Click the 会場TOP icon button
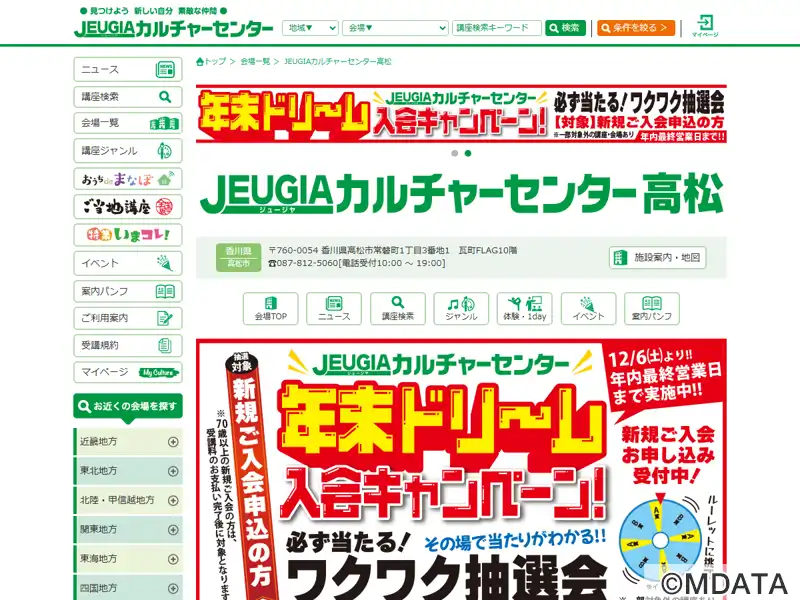The image size is (800, 600). tap(270, 309)
